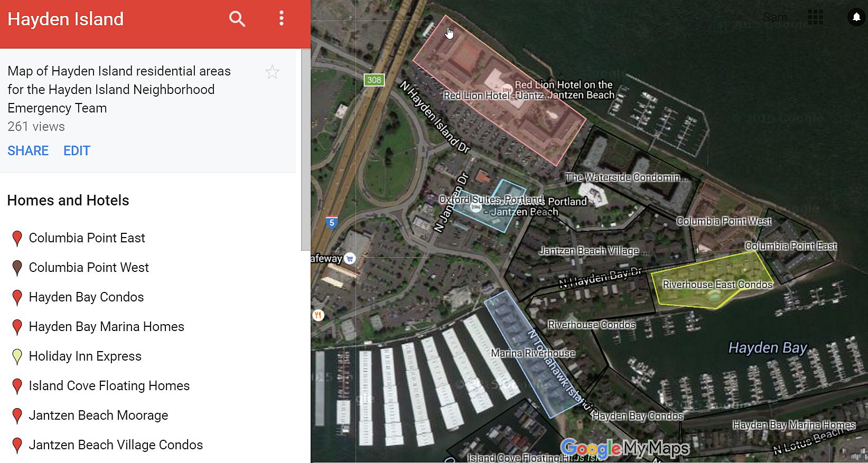Click the Hayden Island map title
The width and height of the screenshot is (868, 463).
click(x=66, y=20)
